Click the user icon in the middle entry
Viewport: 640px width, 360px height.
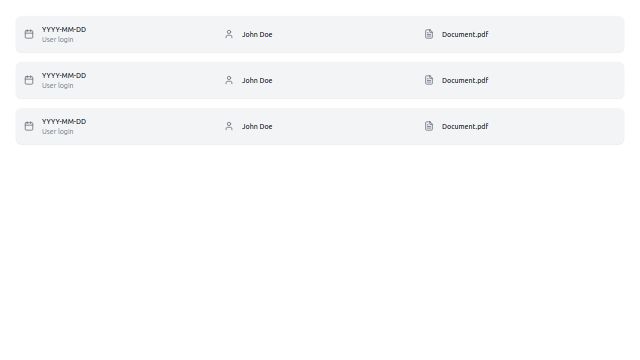click(229, 80)
